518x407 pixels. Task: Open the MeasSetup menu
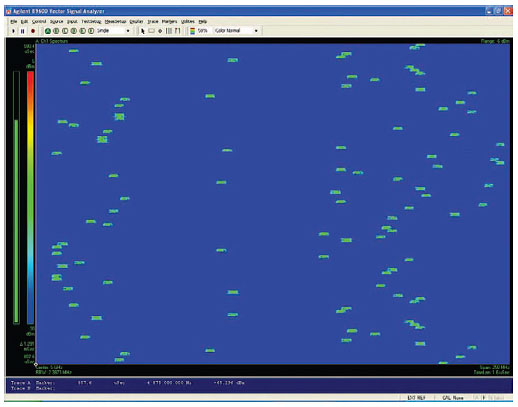[x=115, y=22]
